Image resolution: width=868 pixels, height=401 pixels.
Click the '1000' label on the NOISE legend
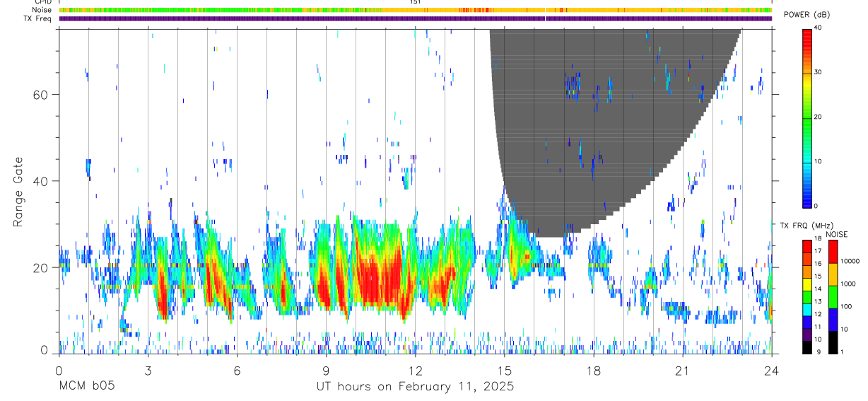tap(849, 284)
